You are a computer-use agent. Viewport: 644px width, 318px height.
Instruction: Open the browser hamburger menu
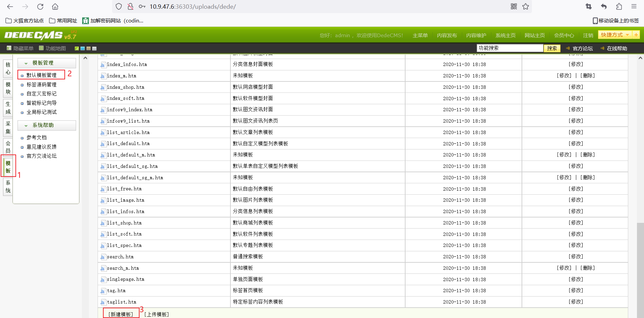[634, 6]
